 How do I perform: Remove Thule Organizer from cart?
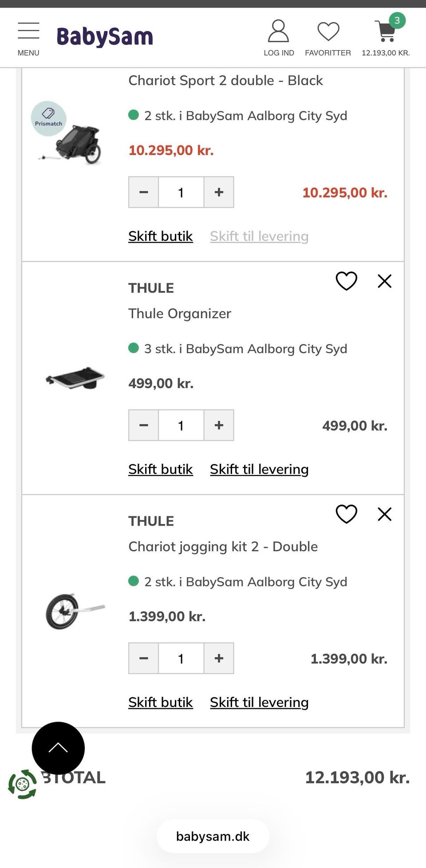point(384,281)
